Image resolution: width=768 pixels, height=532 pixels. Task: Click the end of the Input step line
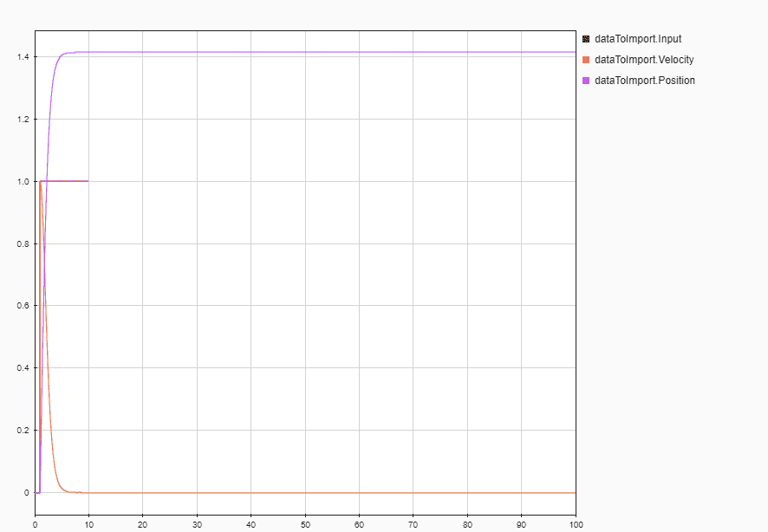88,181
